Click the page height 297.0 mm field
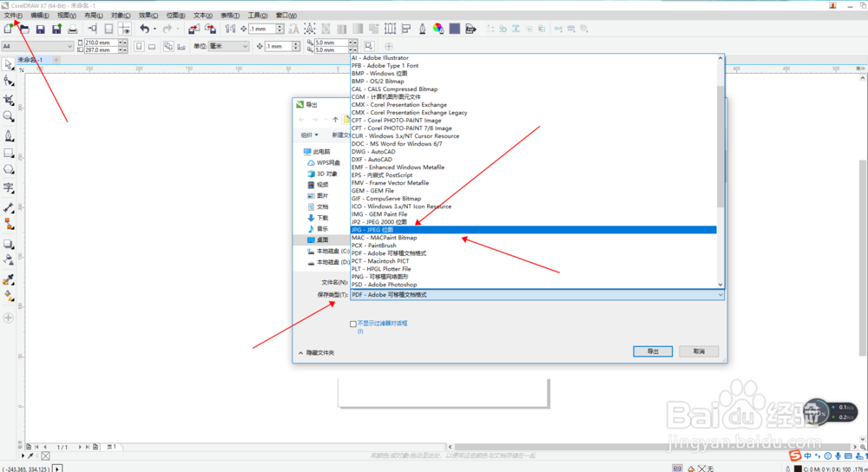 [x=100, y=49]
